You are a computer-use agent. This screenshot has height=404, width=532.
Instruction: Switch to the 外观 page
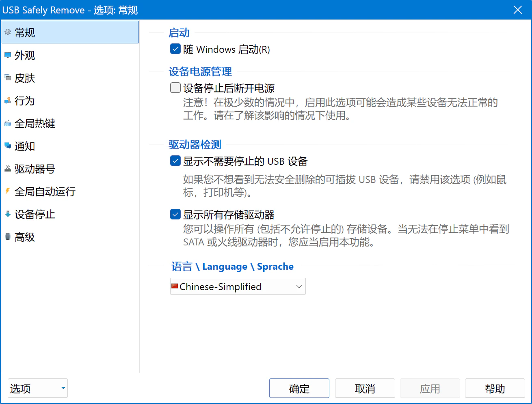(x=70, y=55)
